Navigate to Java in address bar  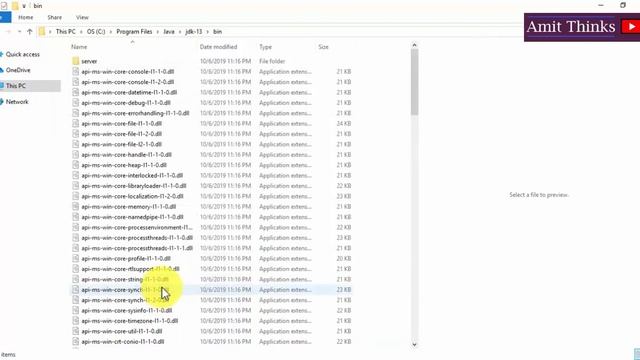click(169, 31)
